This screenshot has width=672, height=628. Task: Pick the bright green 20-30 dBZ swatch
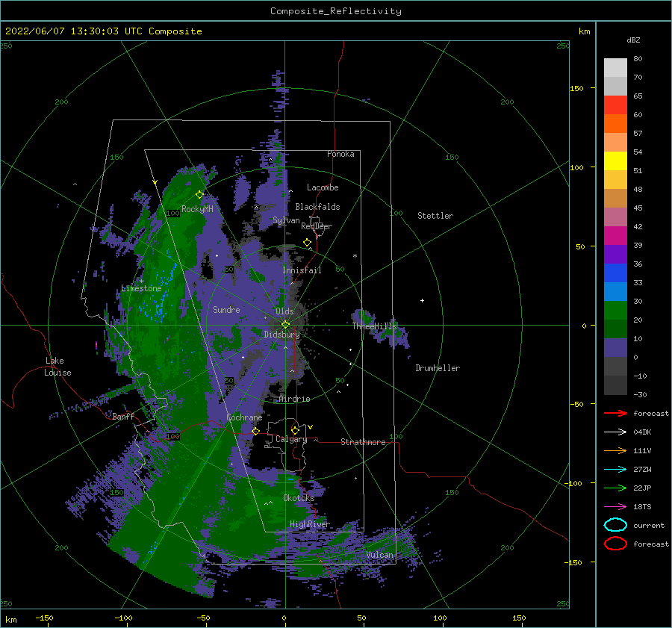point(615,311)
